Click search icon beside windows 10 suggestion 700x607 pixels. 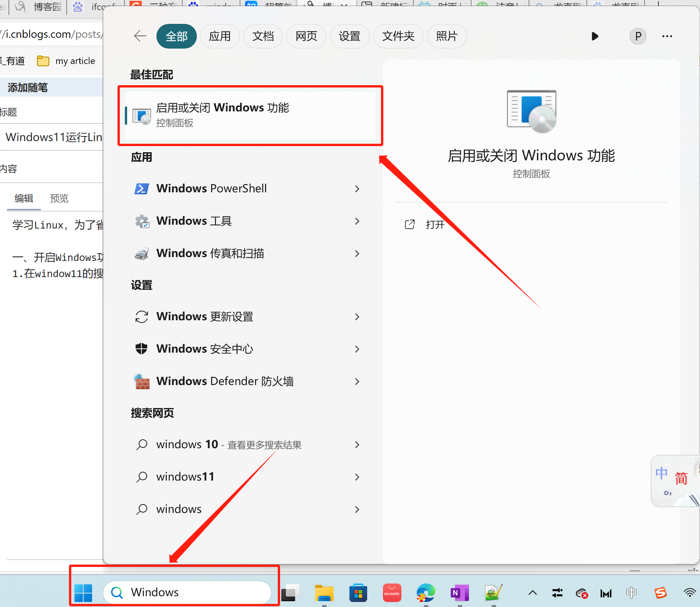pyautogui.click(x=142, y=444)
